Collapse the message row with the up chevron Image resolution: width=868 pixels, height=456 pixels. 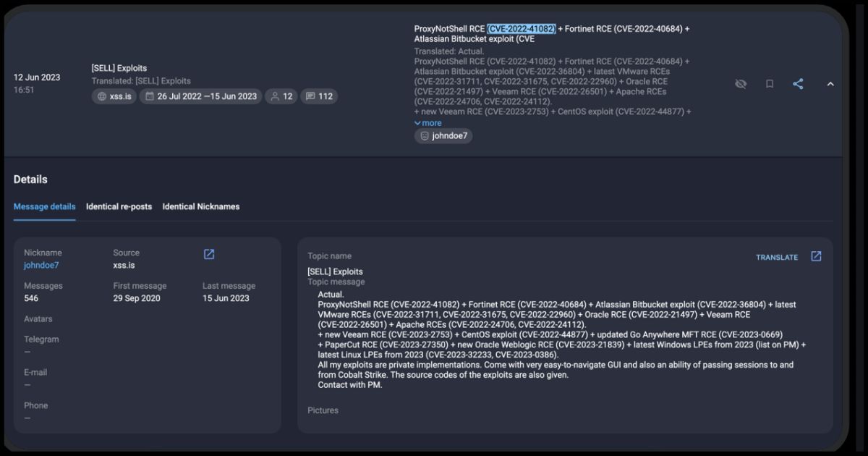[830, 84]
